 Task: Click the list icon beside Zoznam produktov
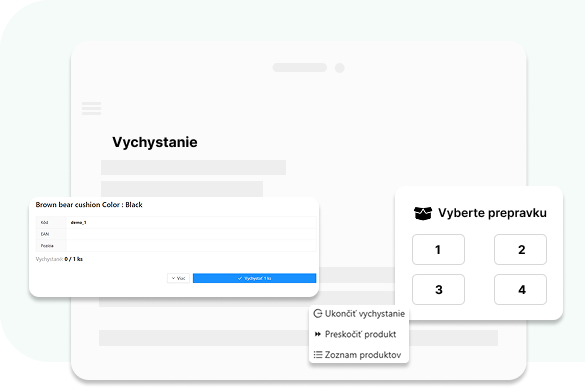(x=318, y=355)
